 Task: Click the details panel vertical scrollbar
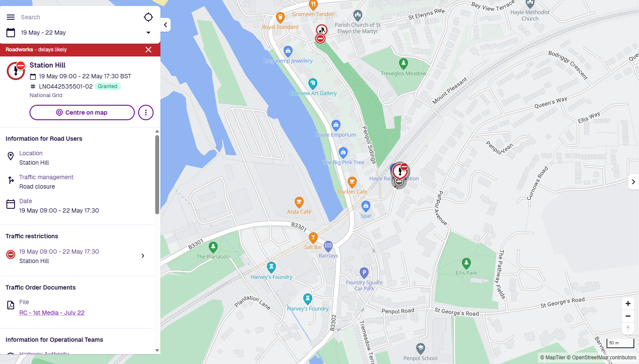pyautogui.click(x=157, y=175)
